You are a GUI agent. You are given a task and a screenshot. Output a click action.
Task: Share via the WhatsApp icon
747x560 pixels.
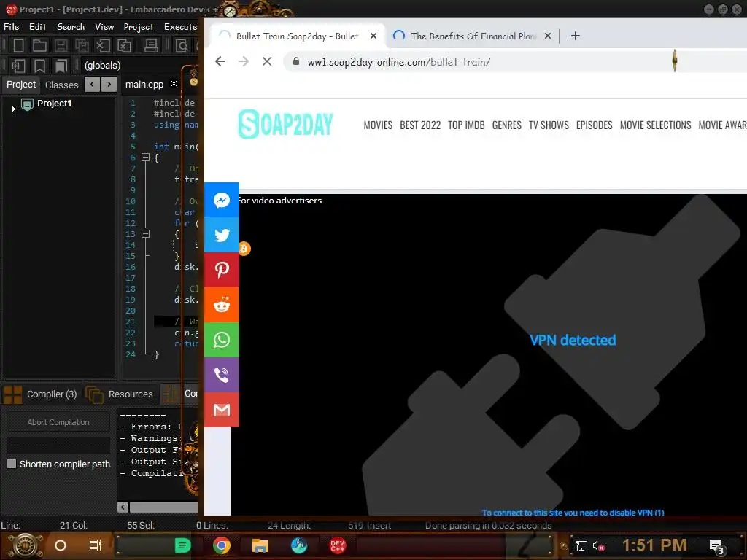tap(222, 340)
